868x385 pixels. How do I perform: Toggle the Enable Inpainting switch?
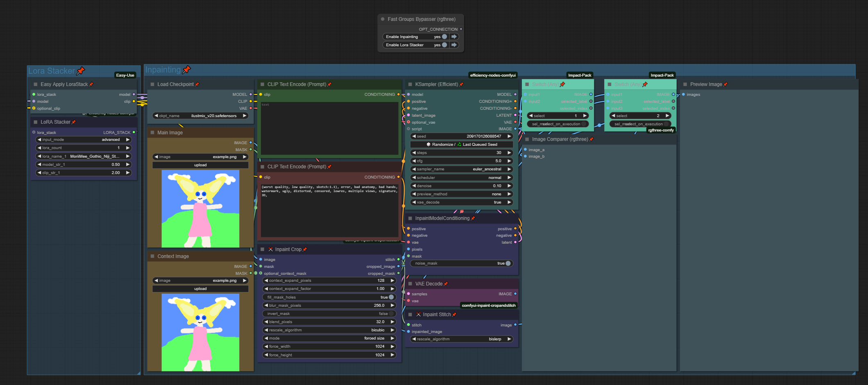click(x=444, y=37)
